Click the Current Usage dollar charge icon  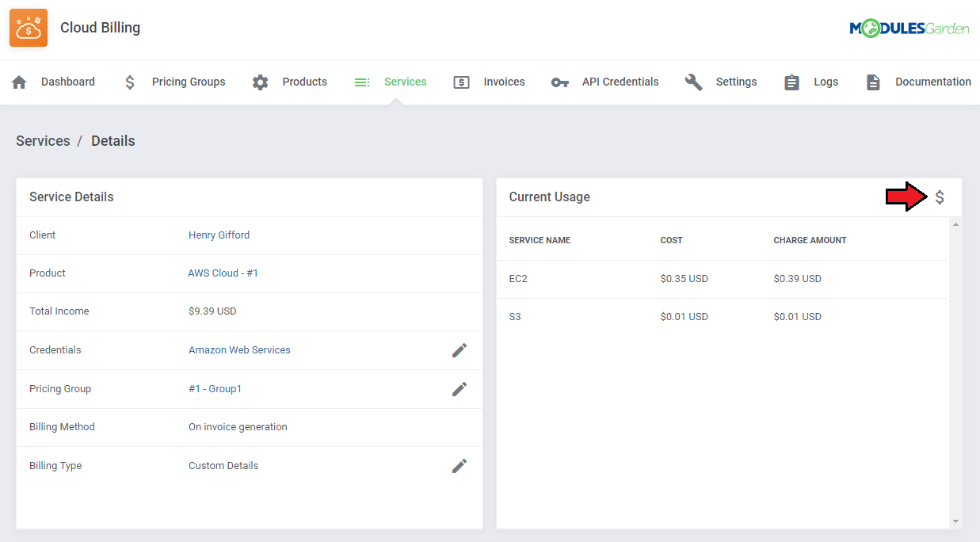(940, 197)
